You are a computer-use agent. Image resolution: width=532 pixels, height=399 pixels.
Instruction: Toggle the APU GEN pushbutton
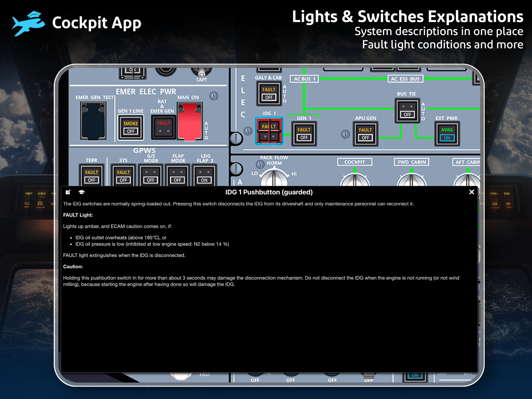pyautogui.click(x=365, y=134)
